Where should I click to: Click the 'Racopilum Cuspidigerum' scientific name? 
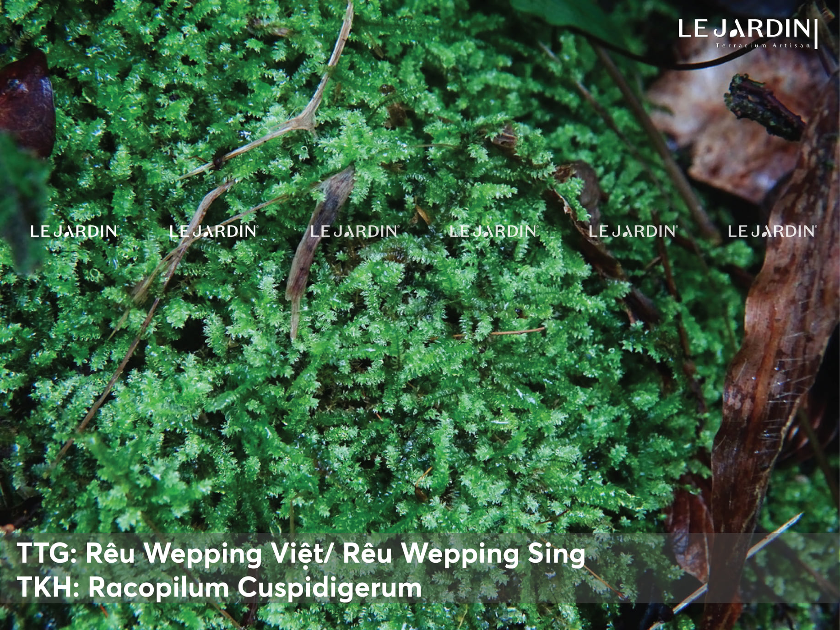click(x=255, y=588)
